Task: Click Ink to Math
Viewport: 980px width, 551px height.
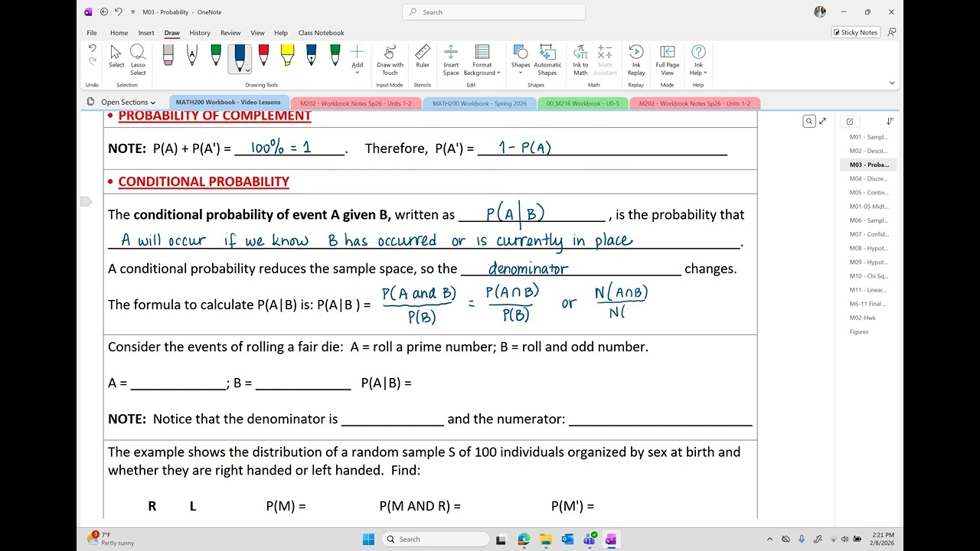Action: pyautogui.click(x=580, y=59)
